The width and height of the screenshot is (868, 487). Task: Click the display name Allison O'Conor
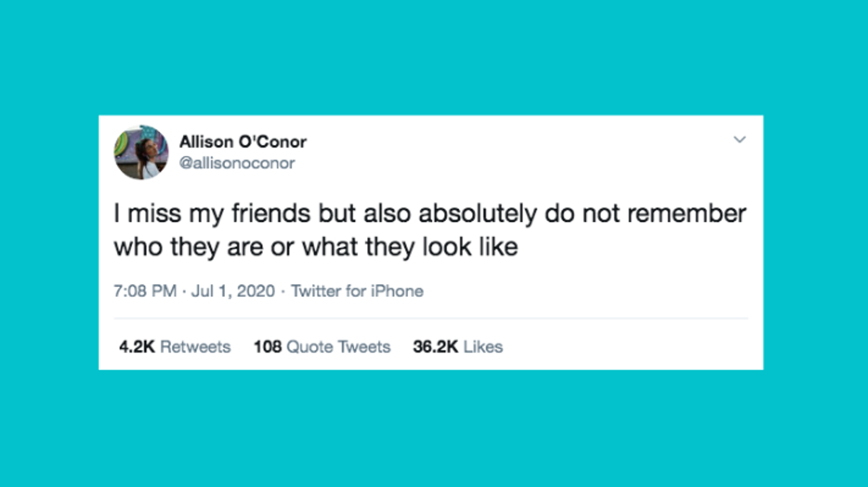242,141
